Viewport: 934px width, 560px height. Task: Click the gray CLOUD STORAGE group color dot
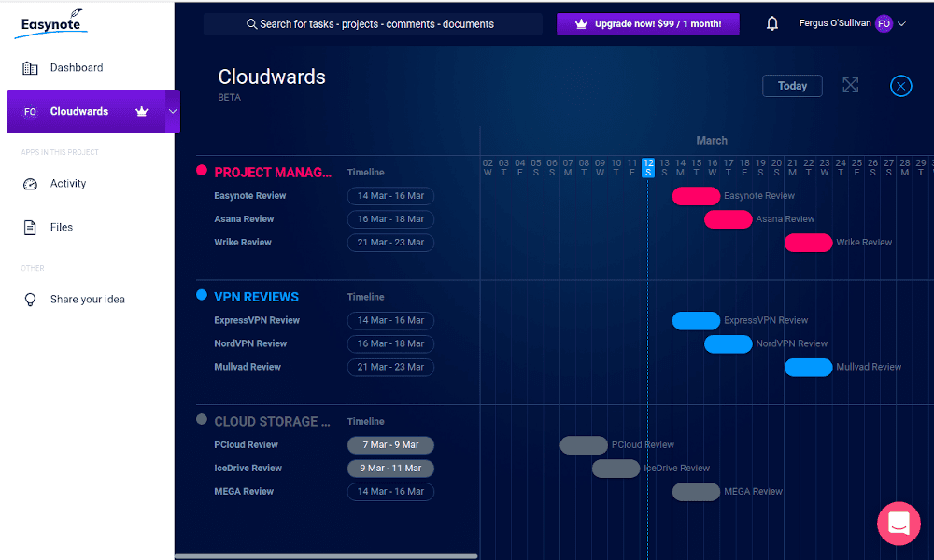click(202, 419)
